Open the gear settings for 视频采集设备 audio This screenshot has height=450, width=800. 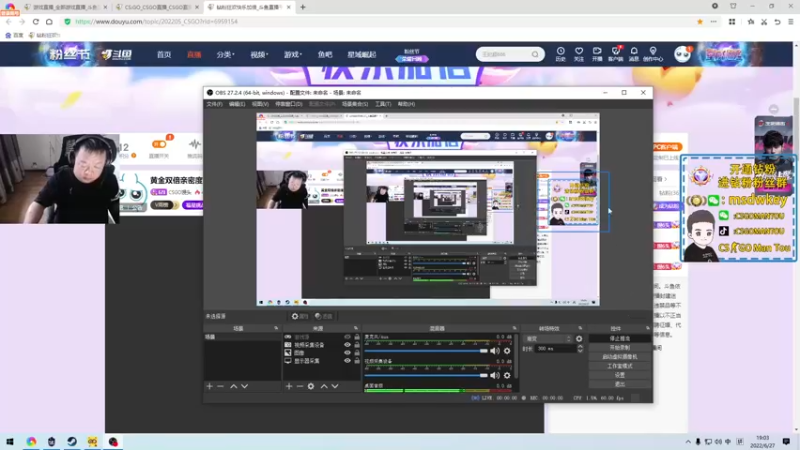[507, 375]
